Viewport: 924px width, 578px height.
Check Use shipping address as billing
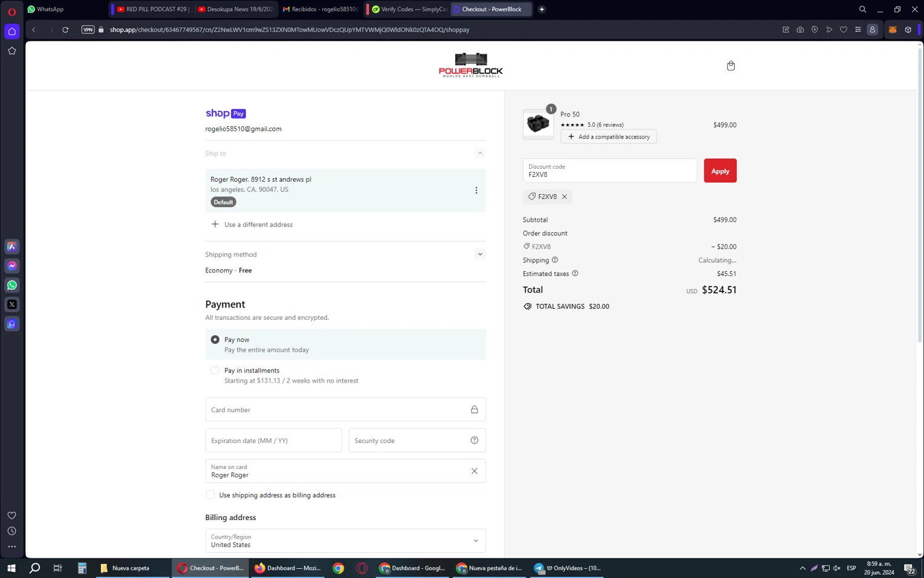[210, 495]
